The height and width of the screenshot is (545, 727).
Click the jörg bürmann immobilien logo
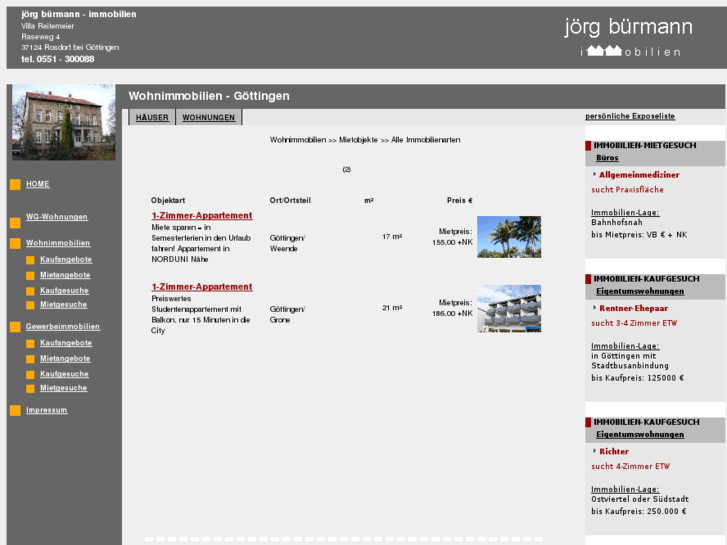(629, 37)
